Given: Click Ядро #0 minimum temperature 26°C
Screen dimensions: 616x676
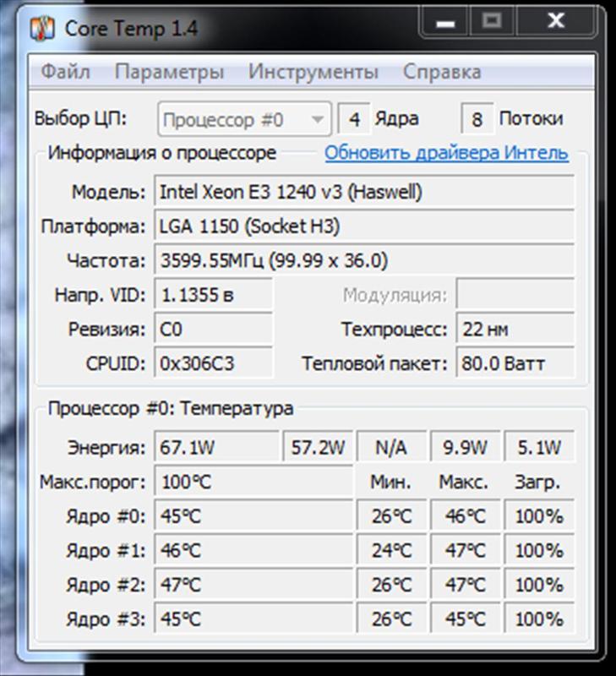Looking at the screenshot, I should (x=391, y=515).
